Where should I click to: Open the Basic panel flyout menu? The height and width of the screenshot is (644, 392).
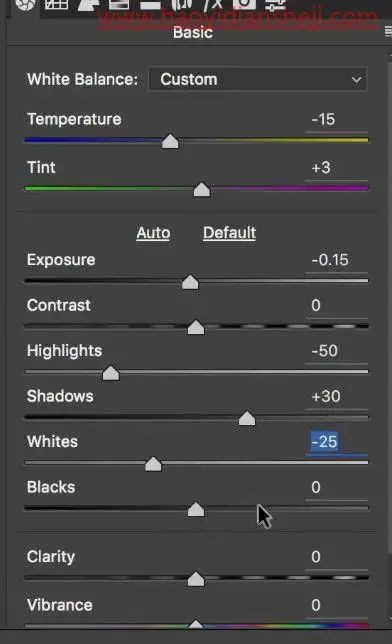[388, 32]
